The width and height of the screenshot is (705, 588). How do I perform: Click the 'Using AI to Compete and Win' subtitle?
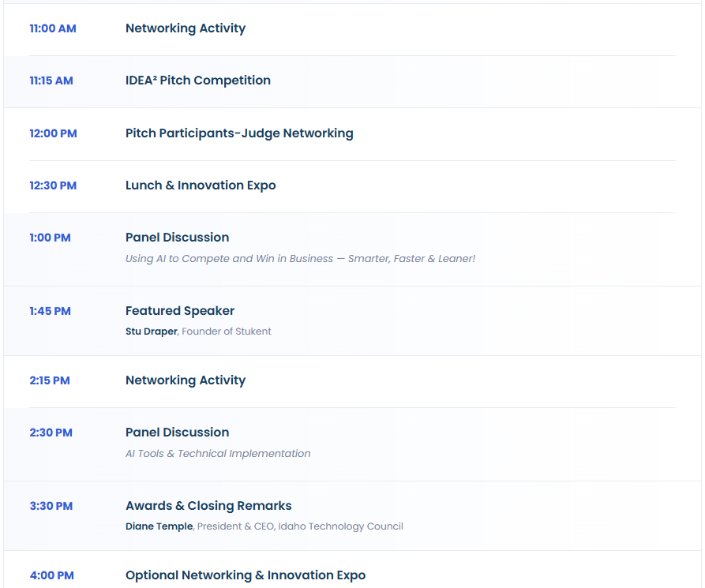point(300,259)
